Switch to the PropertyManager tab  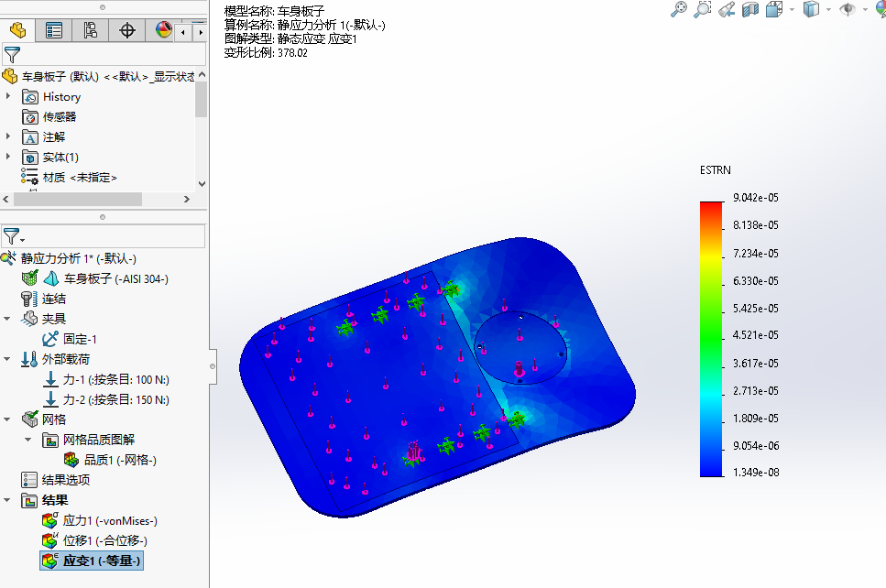tap(54, 30)
